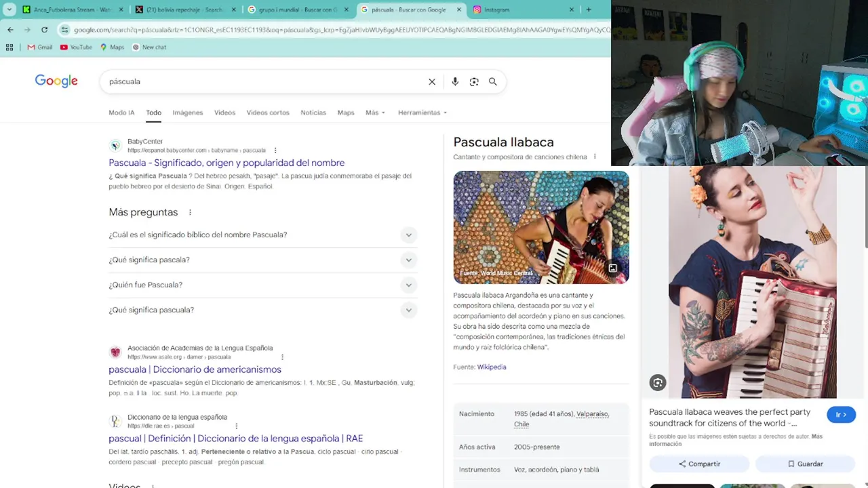Open 'Pascuala - Significado, origen y popularidad del nombre'
868x488 pixels.
coord(226,163)
